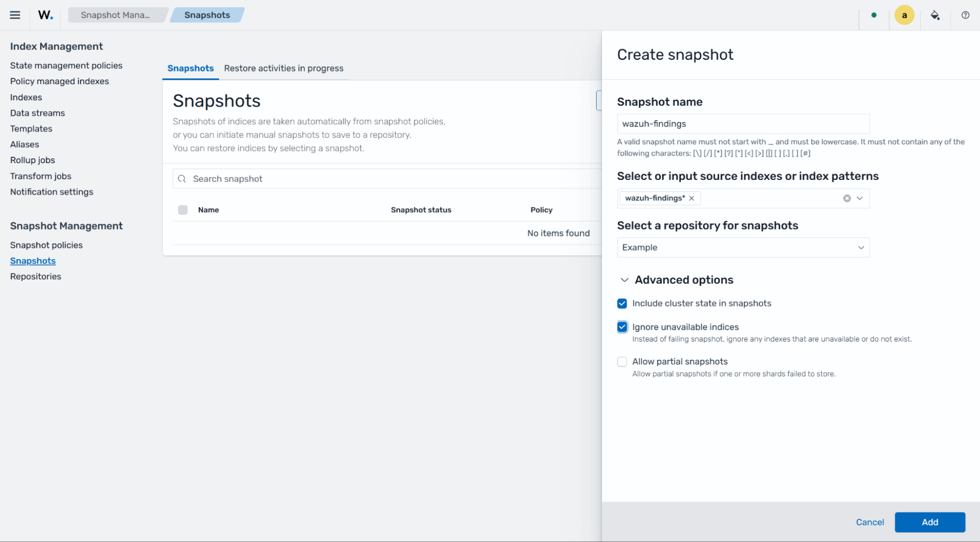Click the green status indicator dot
980x542 pixels.
coord(874,15)
